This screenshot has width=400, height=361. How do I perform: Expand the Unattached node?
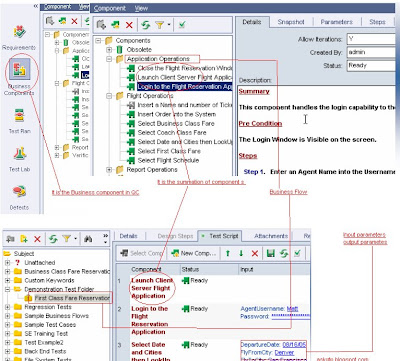point(7,263)
